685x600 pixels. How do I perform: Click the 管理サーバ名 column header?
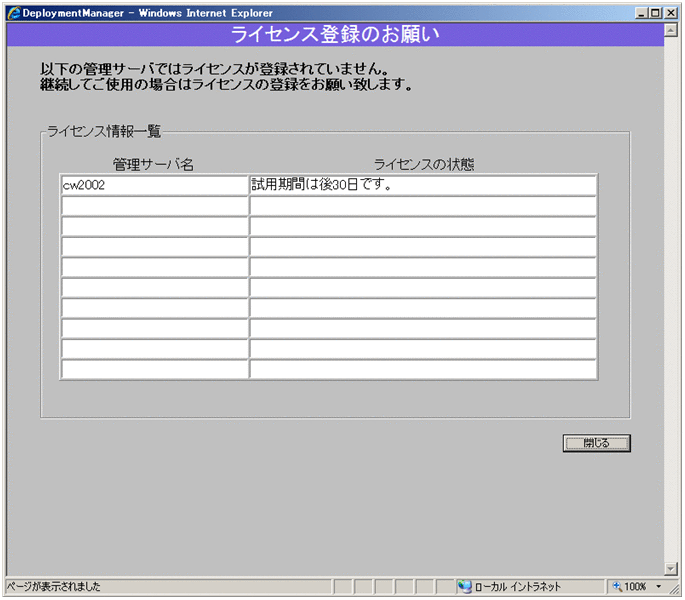click(x=153, y=164)
